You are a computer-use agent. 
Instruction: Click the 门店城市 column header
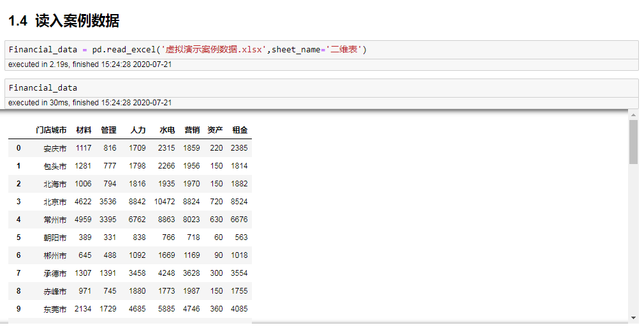(x=51, y=130)
